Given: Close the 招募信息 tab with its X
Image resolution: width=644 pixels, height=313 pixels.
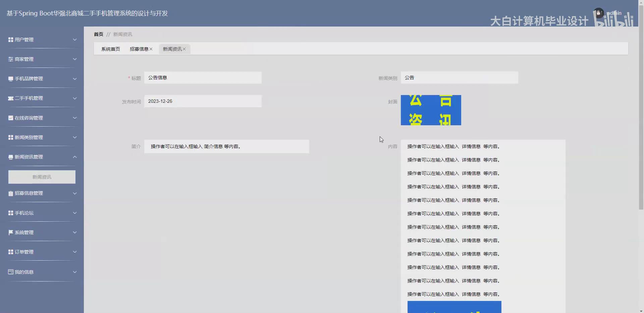Looking at the screenshot, I should (151, 49).
